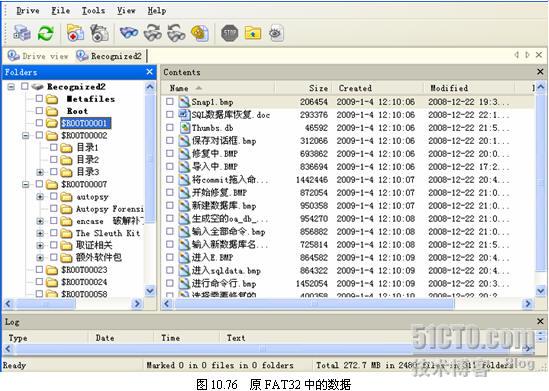Collapse the $ROOT00002 tree node
The image size is (549, 391).
(26, 135)
